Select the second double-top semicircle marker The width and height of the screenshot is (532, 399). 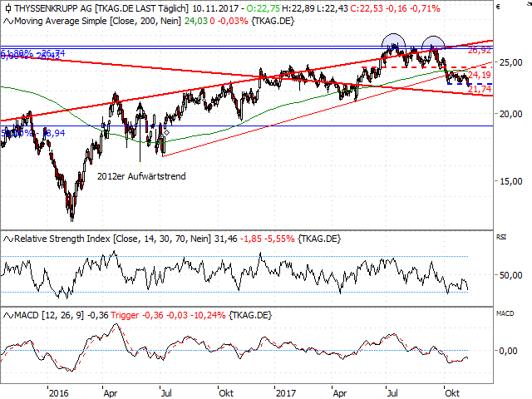tap(433, 42)
